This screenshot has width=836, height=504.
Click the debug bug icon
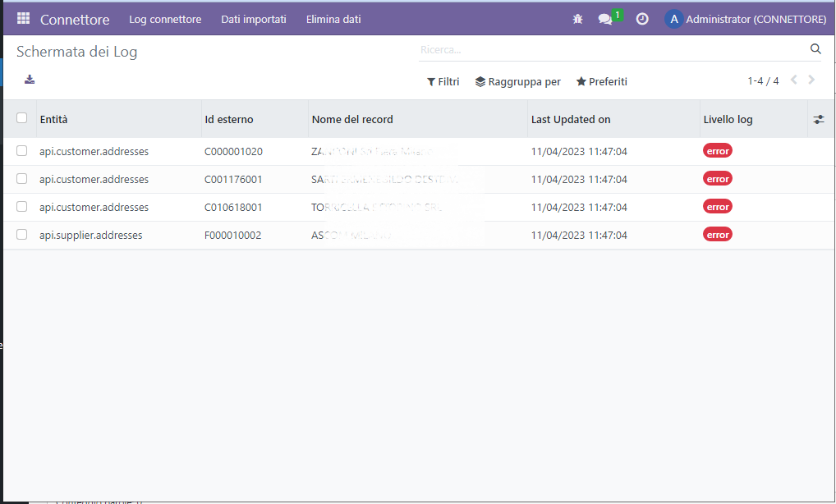coord(577,19)
